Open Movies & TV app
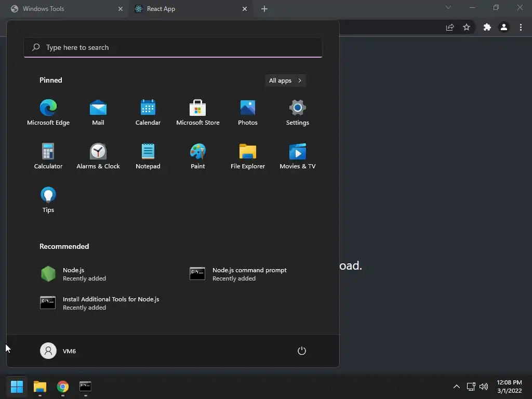532x399 pixels. point(298,156)
